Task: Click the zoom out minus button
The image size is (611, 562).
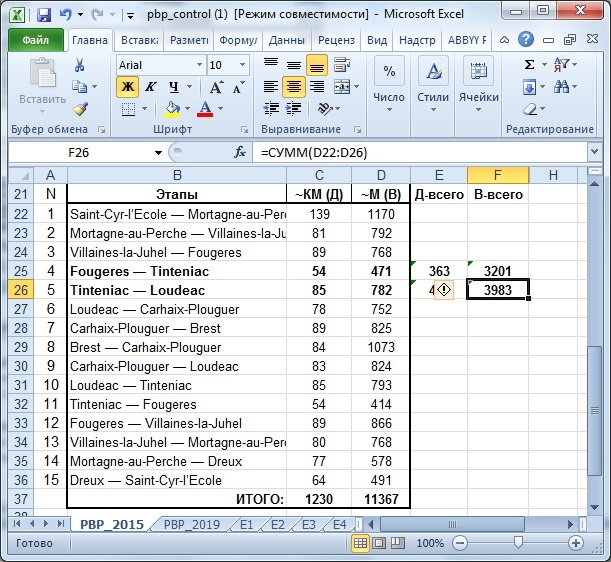Action: point(460,543)
